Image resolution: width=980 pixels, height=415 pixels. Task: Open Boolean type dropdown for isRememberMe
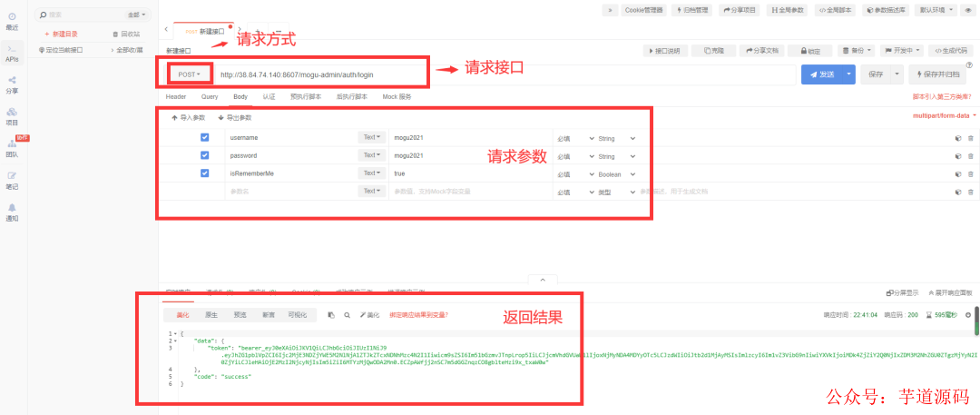[x=616, y=174]
